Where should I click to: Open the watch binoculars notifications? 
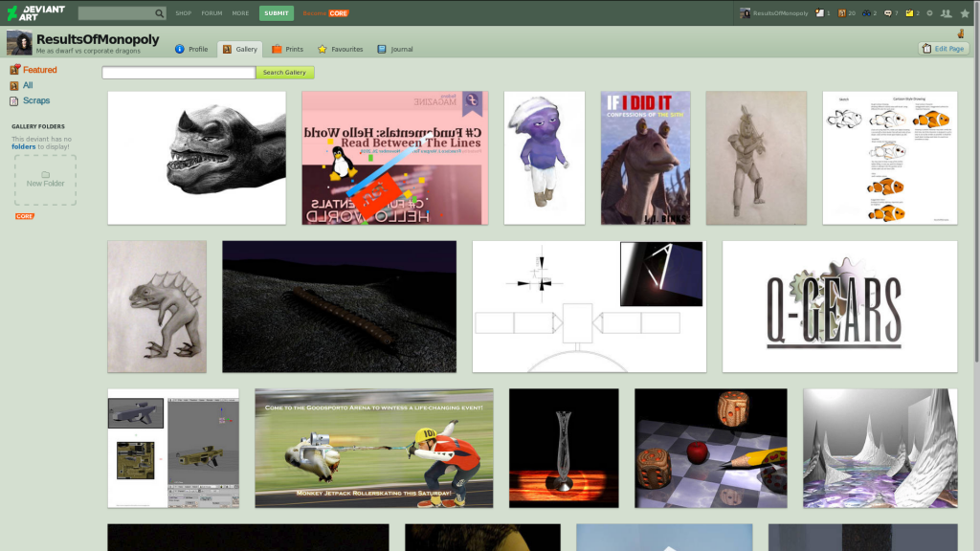pyautogui.click(x=868, y=13)
